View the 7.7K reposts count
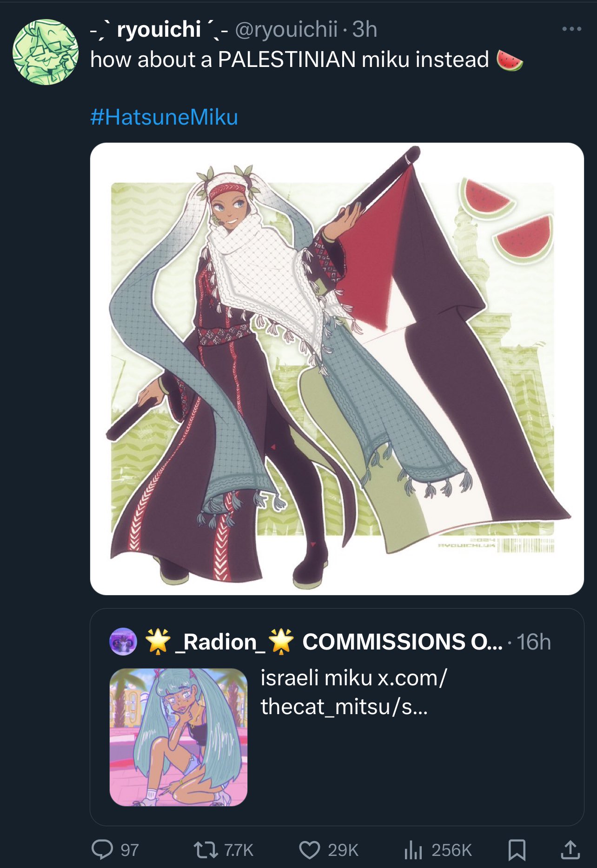The height and width of the screenshot is (868, 597). tap(239, 850)
